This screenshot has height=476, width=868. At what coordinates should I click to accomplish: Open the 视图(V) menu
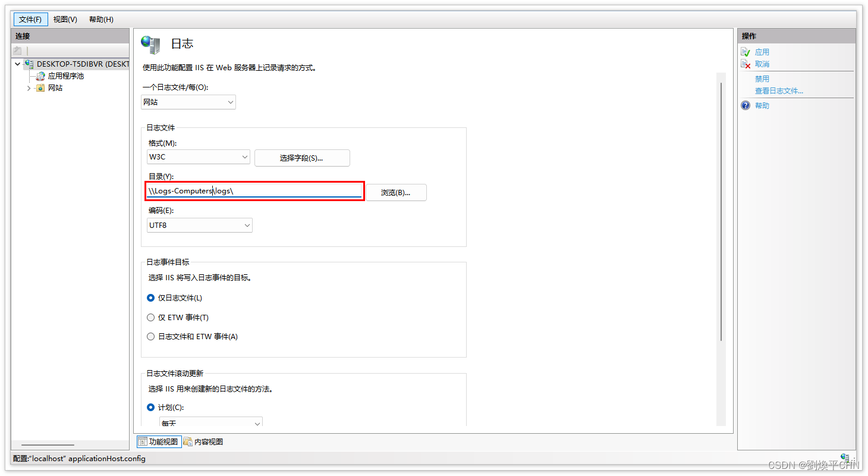[x=65, y=20]
